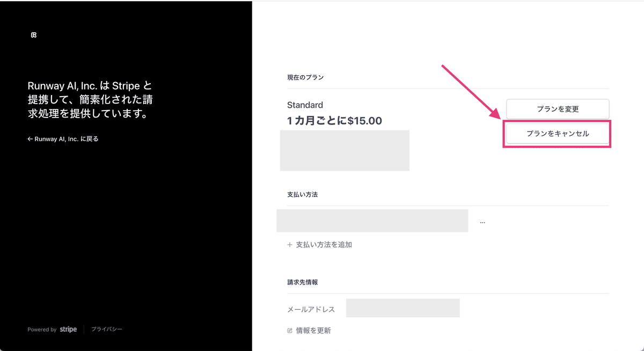Select the 'Runway AI, Inc. に戻る' link text
Viewport: 644px width, 351px height.
click(x=67, y=139)
